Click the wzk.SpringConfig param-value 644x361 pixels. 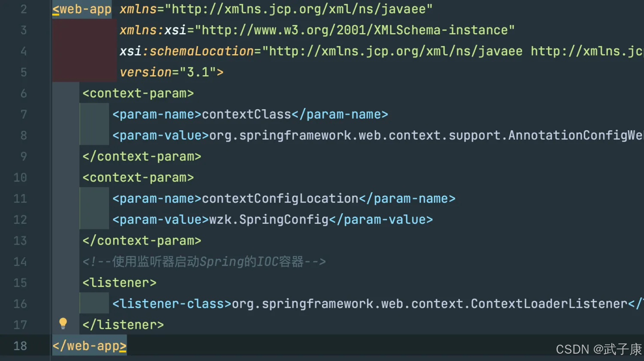pyautogui.click(x=269, y=220)
